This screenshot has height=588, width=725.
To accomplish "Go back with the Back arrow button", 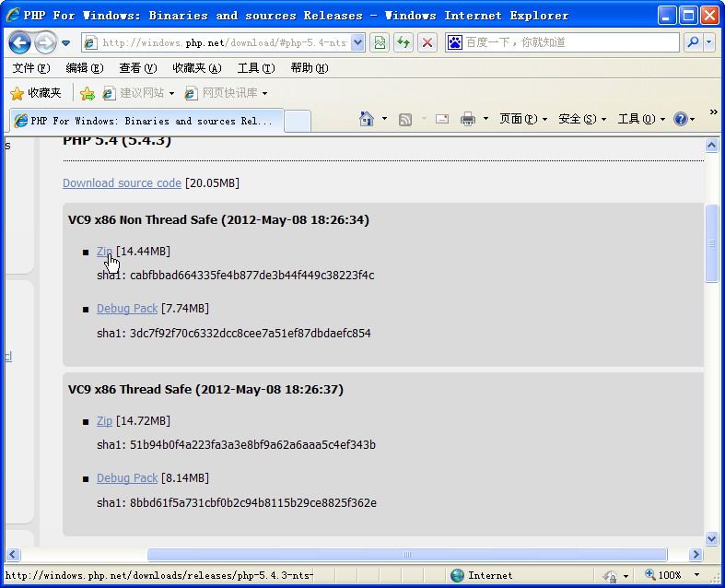I will pos(20,43).
